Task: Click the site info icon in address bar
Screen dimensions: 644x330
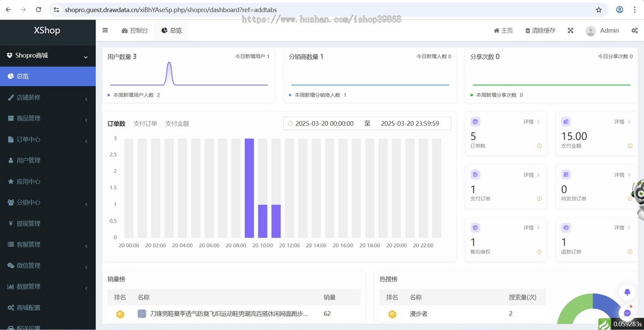Action: point(56,10)
